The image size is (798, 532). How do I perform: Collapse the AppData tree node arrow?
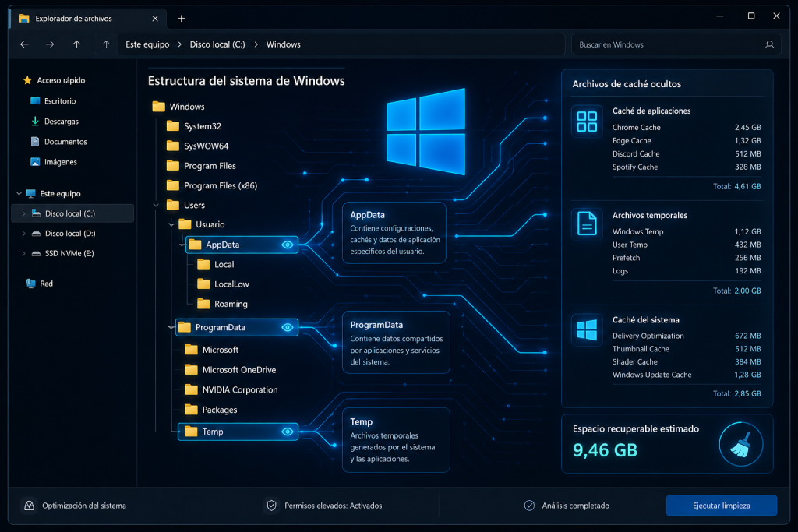coord(182,245)
